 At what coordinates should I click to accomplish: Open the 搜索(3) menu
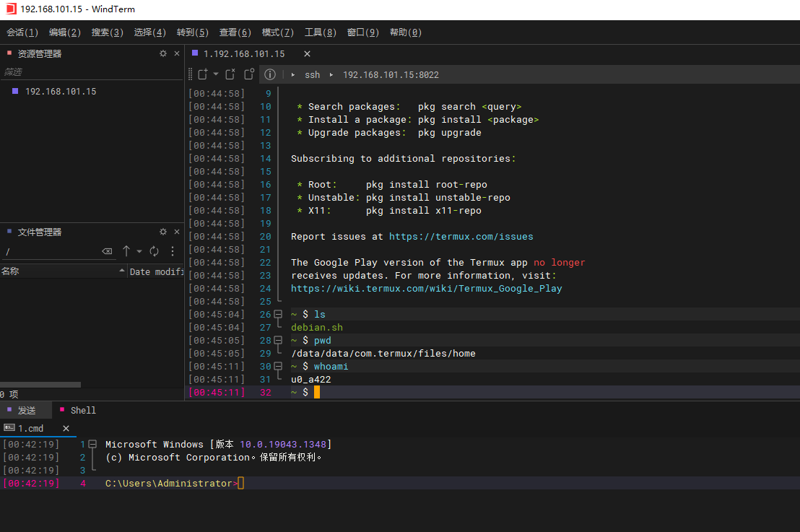point(107,32)
